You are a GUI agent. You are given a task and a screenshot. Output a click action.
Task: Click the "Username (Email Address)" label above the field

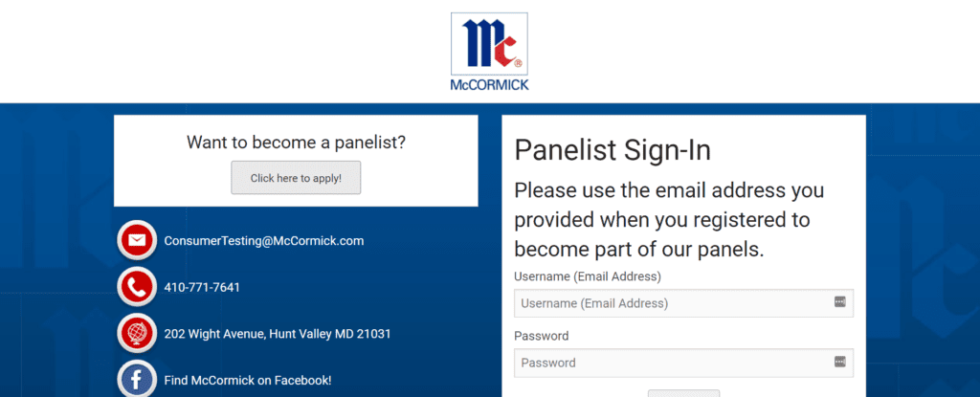588,276
